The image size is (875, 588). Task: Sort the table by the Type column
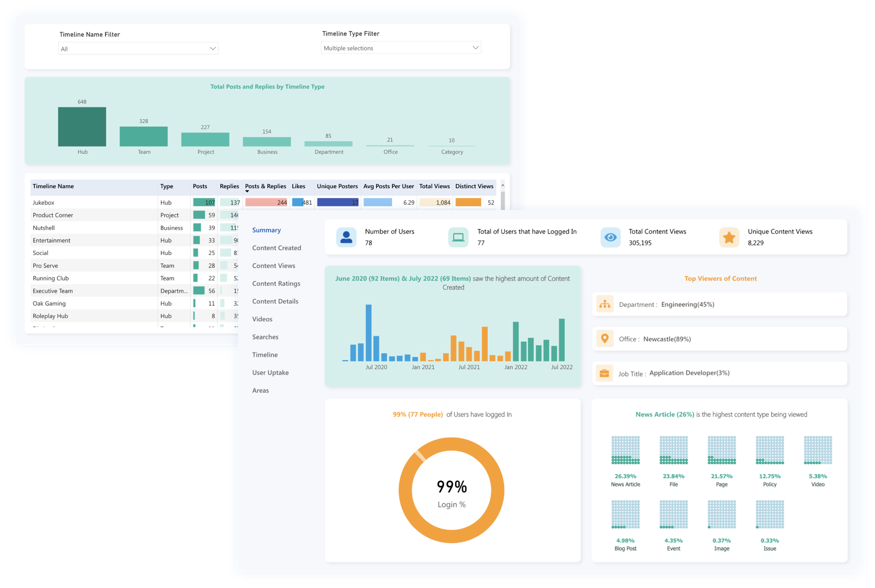166,186
